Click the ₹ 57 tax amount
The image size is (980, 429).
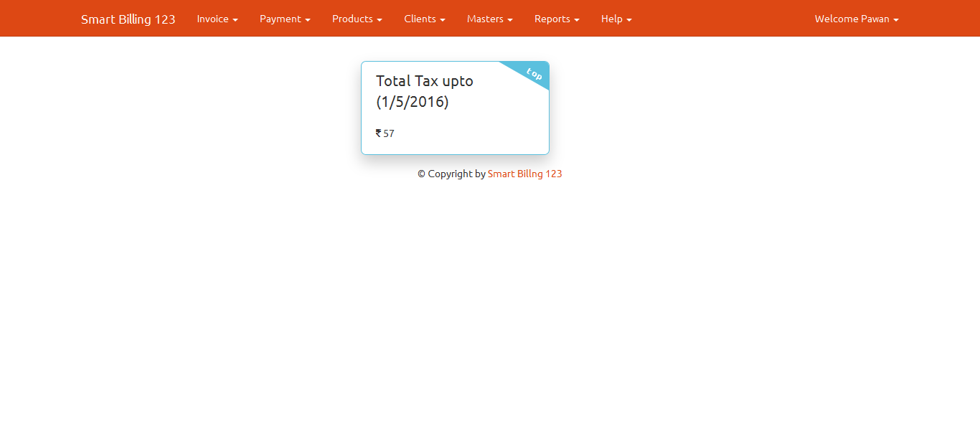point(385,133)
